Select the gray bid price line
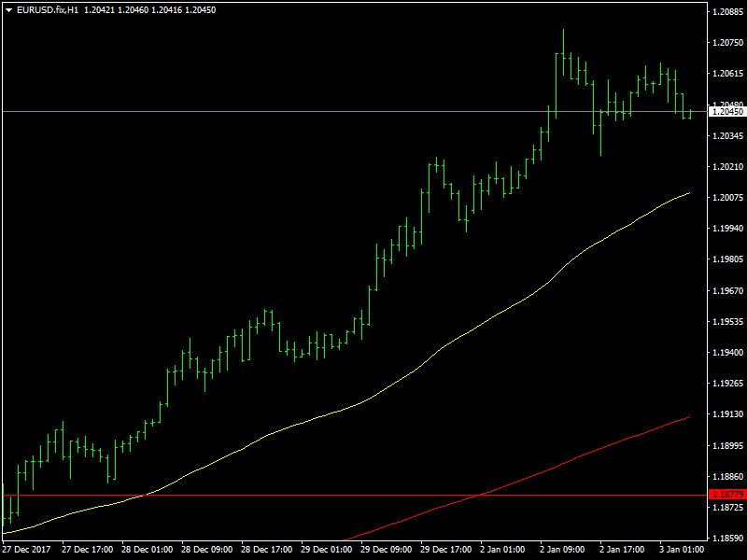747x560 pixels. 354,112
